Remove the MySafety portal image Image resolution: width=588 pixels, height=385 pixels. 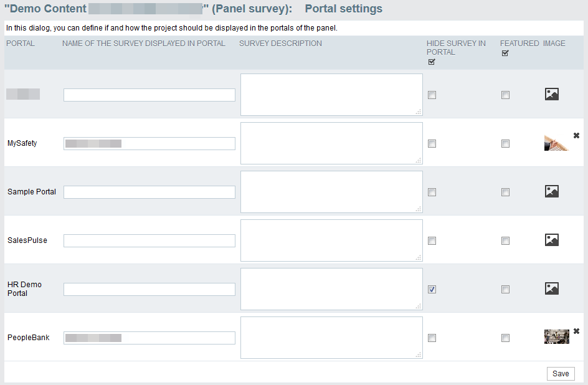coord(576,135)
